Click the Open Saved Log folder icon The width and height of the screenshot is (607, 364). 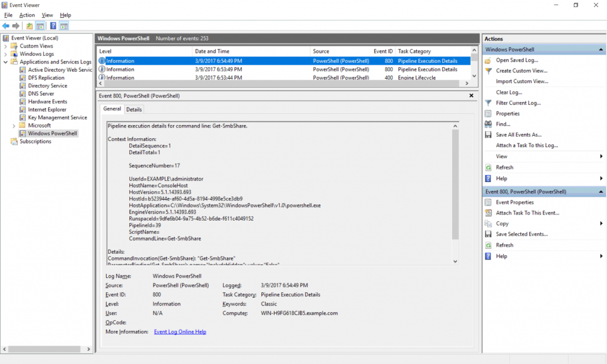pyautogui.click(x=488, y=60)
